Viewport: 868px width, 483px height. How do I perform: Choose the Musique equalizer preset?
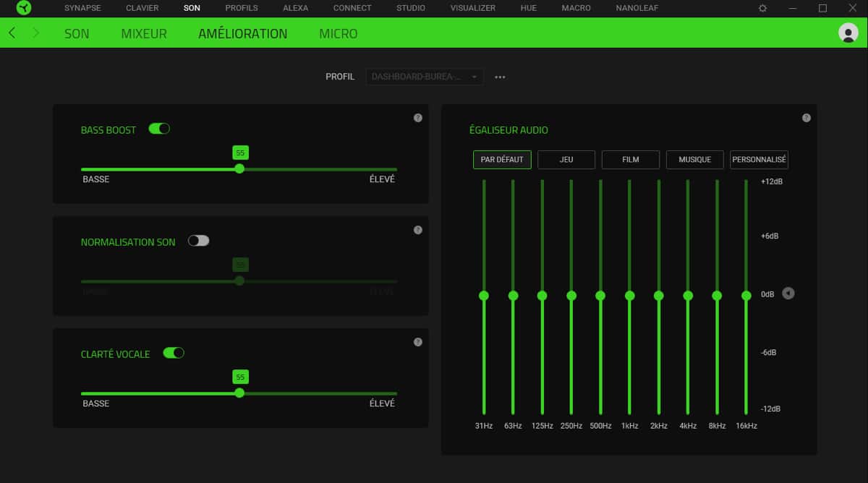(695, 160)
